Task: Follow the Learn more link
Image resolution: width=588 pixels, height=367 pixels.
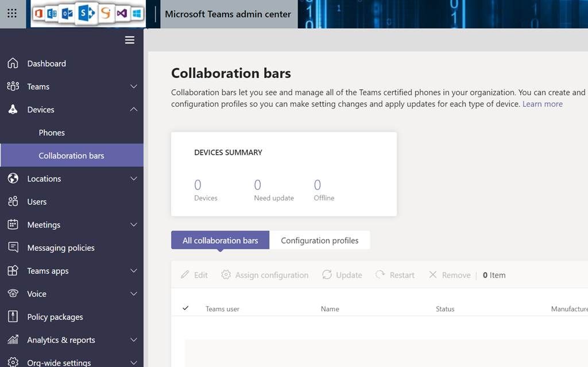Action: click(x=542, y=104)
